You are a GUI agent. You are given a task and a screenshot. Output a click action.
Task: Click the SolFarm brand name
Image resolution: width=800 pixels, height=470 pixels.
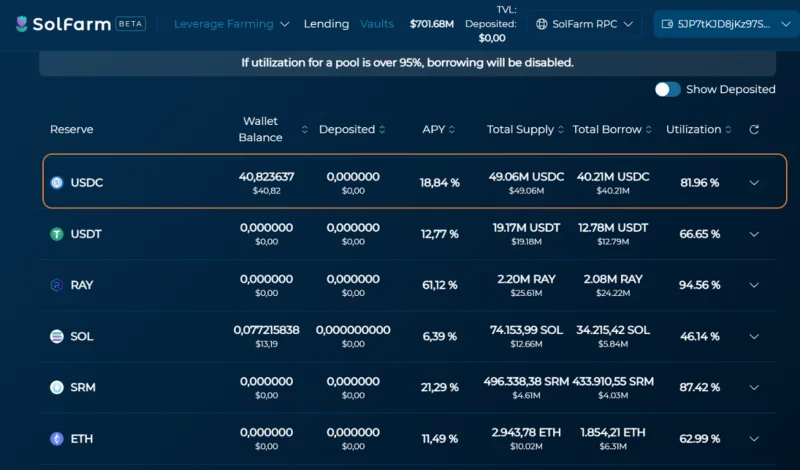pyautogui.click(x=72, y=24)
